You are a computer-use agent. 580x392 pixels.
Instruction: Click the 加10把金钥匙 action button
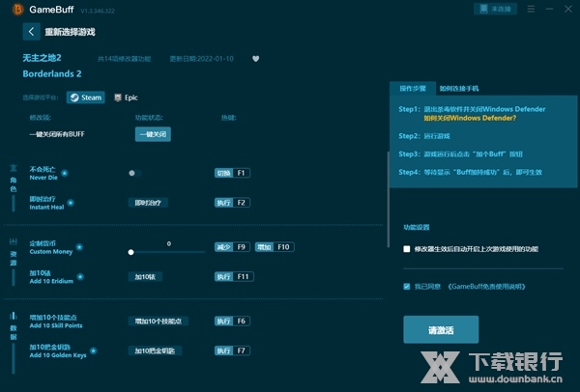[155, 350]
